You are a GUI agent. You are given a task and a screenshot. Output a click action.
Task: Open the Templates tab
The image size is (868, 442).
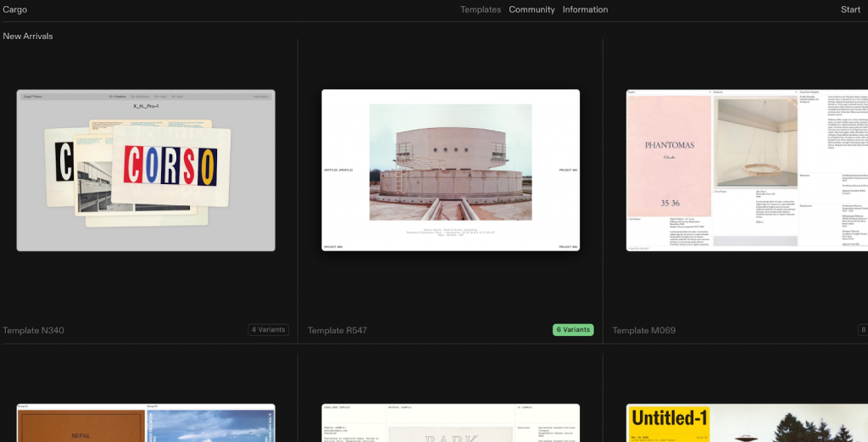tap(481, 10)
